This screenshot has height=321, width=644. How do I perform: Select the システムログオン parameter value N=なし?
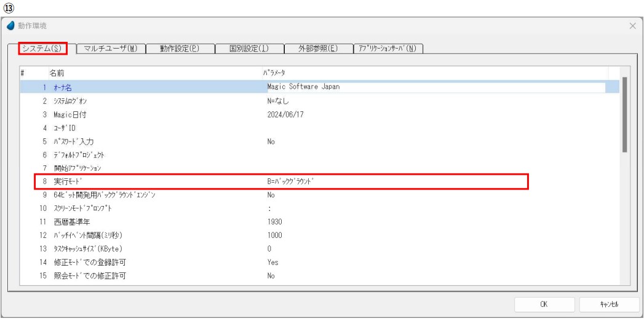(279, 101)
